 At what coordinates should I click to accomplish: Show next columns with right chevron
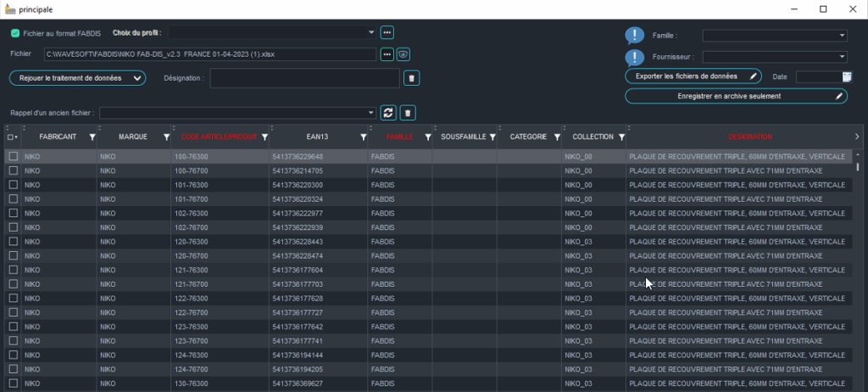coord(857,137)
